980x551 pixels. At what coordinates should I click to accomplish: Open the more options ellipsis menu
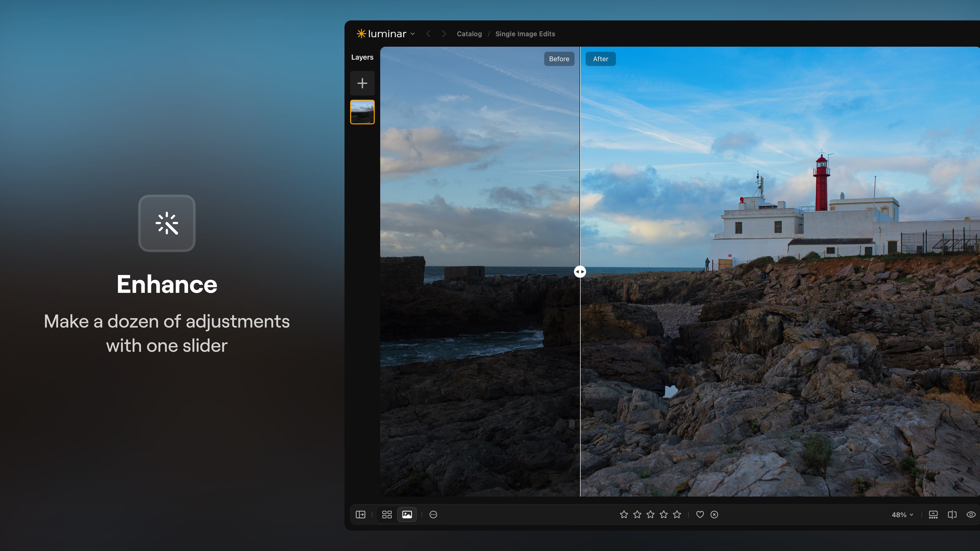tap(433, 515)
